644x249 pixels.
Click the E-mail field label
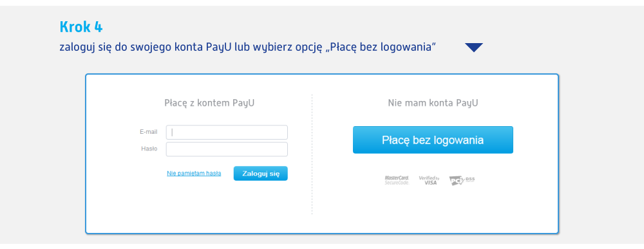pos(149,132)
